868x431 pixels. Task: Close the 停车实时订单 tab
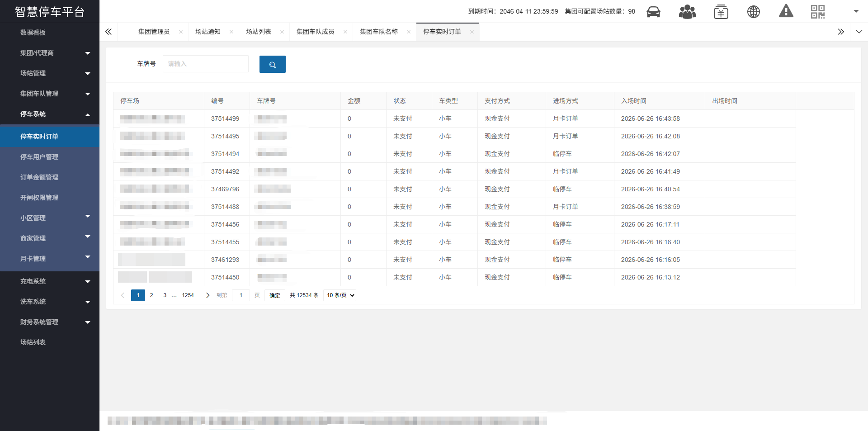472,32
